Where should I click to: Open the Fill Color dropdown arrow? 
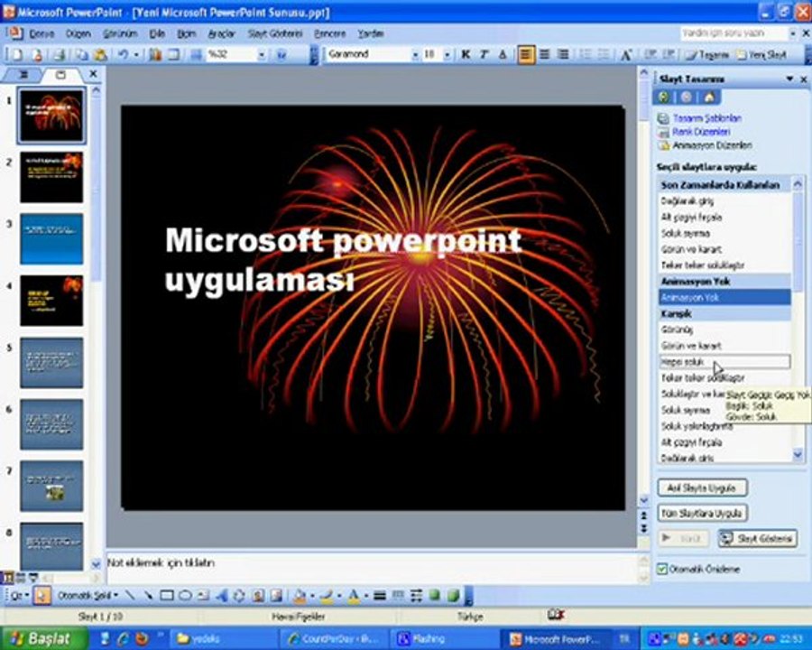pos(312,596)
